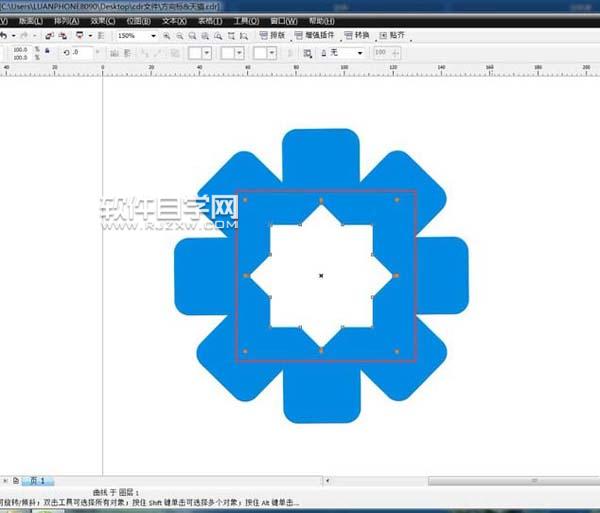Switch to the 页 1 page tab

tap(37, 481)
